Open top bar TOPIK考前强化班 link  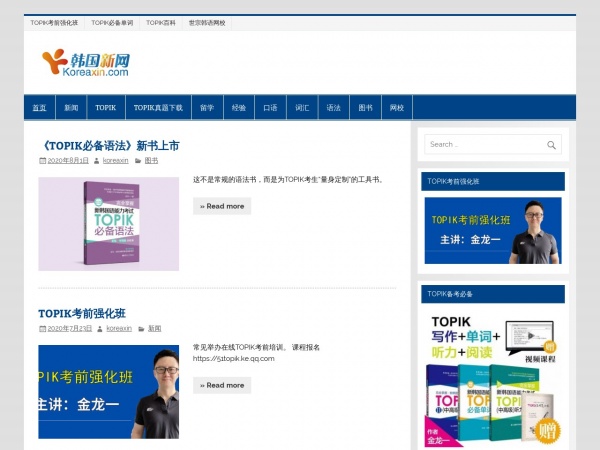[54, 23]
